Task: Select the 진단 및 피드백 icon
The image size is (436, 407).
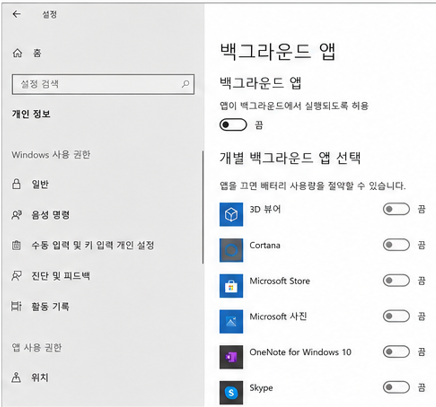Action: (16, 276)
